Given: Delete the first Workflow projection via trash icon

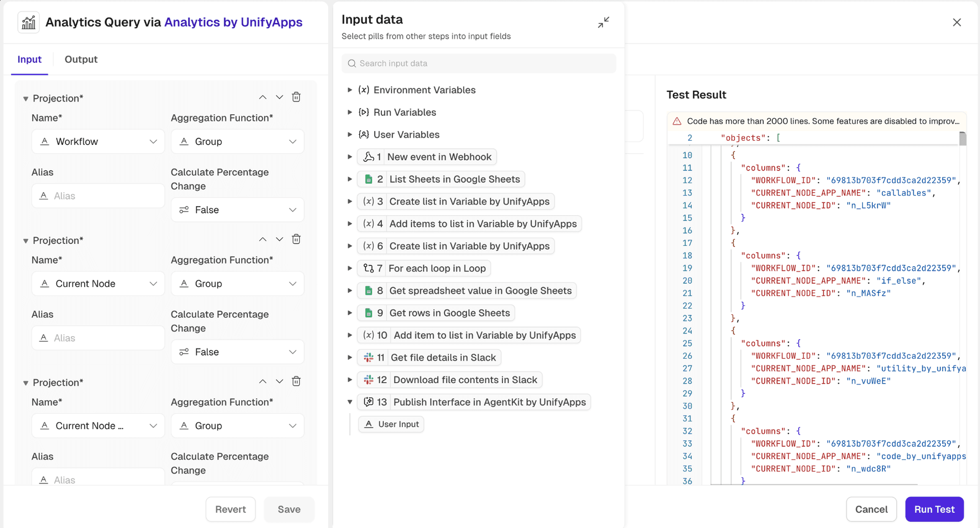Looking at the screenshot, I should pos(296,97).
